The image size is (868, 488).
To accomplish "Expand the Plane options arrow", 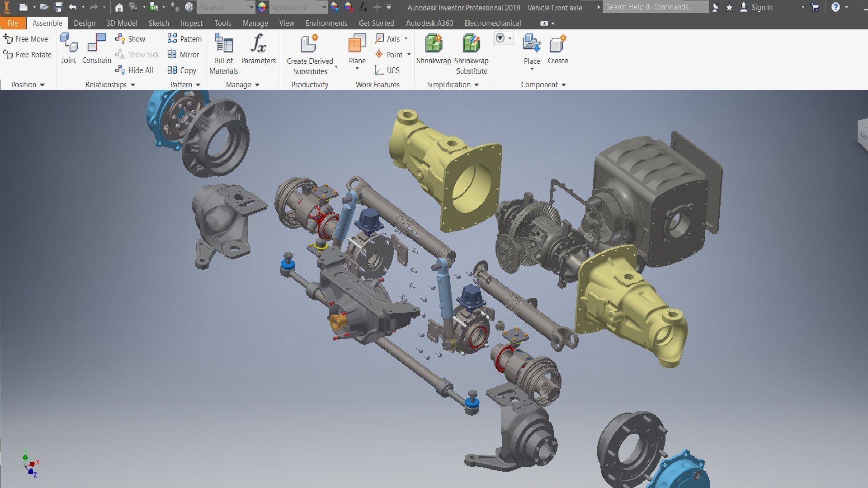I will pos(357,69).
